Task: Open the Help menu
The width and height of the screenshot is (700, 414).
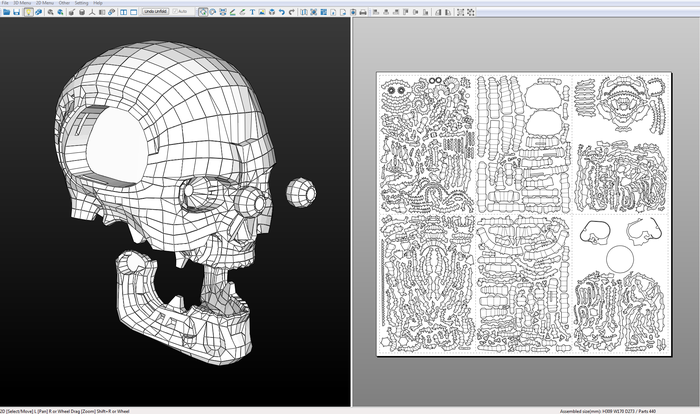Action: (98, 3)
